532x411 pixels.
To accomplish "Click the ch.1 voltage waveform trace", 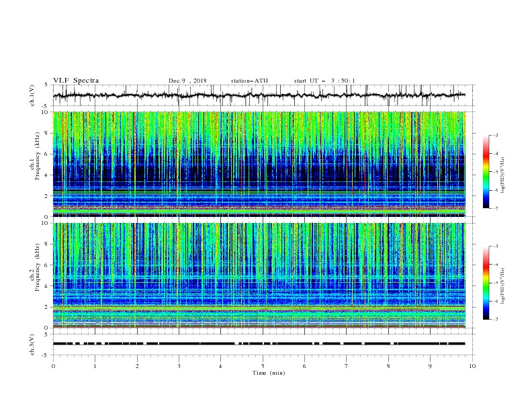I will (259, 95).
